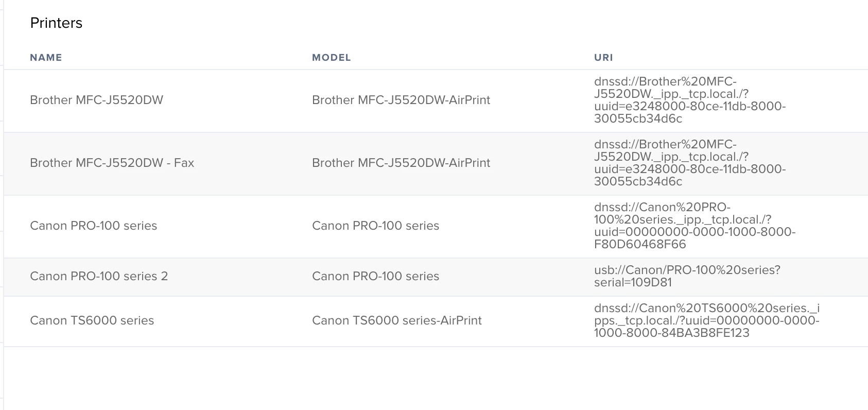Click the dnssd URI of first Brother printer
The height and width of the screenshot is (410, 868).
(690, 100)
